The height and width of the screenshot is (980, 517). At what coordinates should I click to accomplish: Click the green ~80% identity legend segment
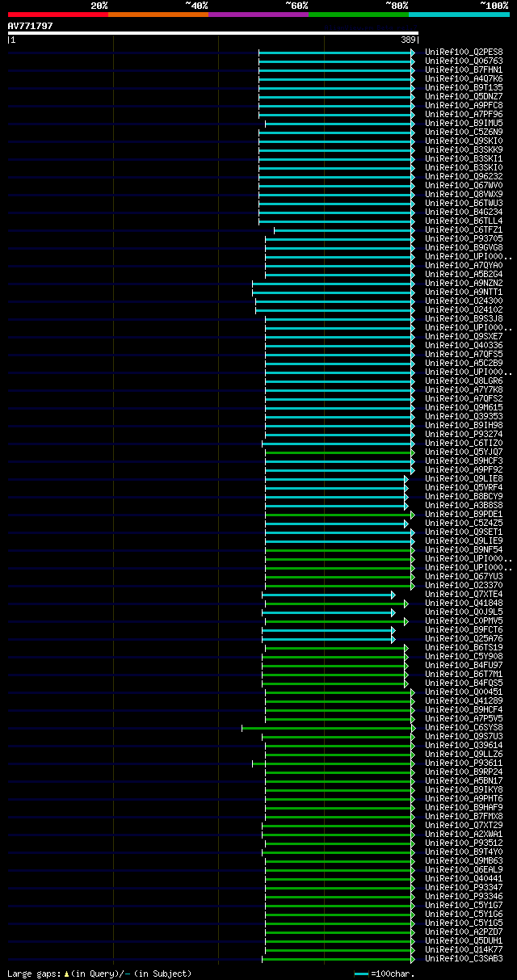tap(358, 14)
